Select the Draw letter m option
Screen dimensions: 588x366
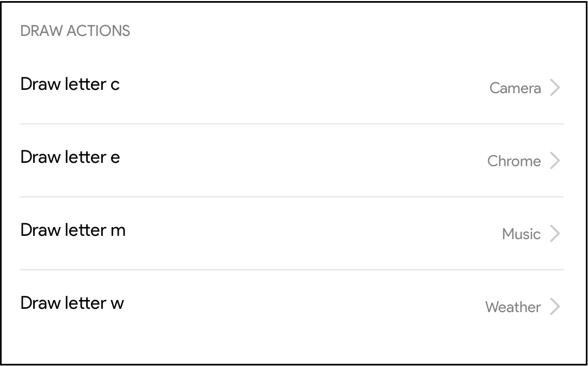point(72,230)
